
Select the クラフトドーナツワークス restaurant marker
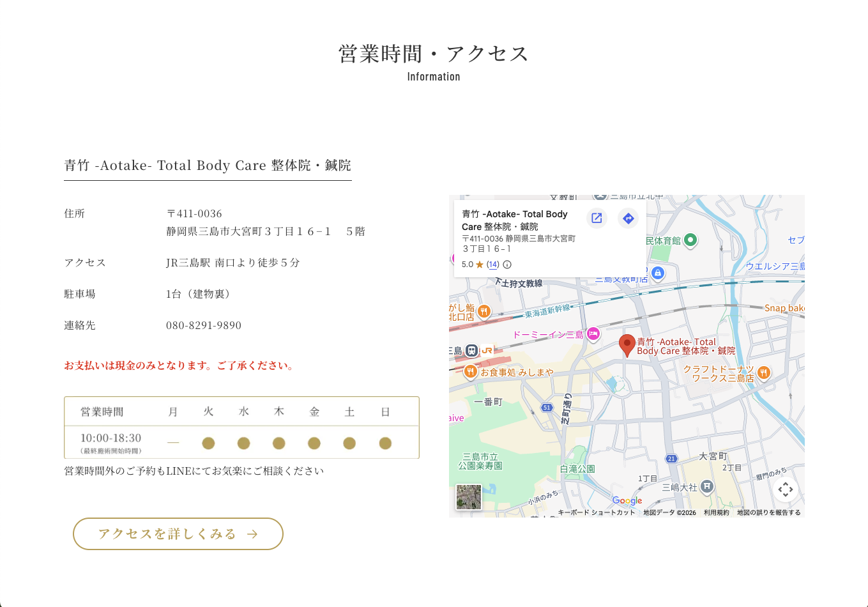[763, 373]
